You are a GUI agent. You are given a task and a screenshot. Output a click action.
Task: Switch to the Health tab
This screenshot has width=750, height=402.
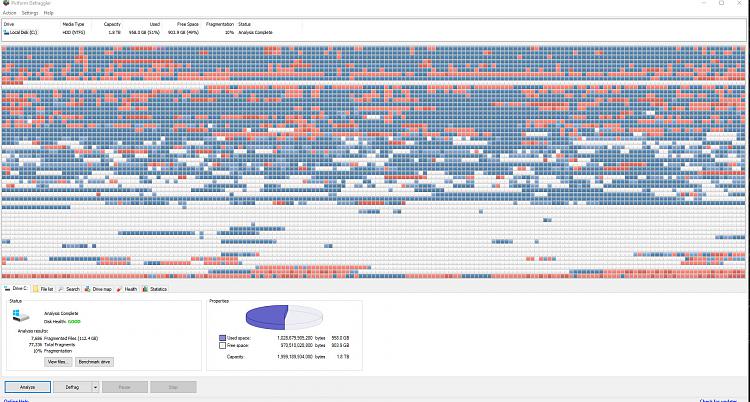click(127, 289)
